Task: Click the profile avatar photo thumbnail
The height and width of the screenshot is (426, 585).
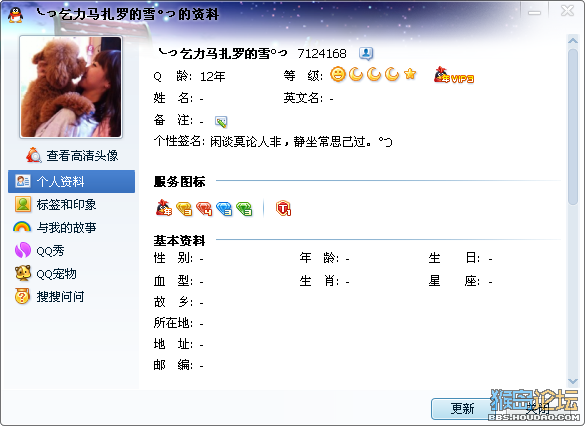Action: [71, 87]
